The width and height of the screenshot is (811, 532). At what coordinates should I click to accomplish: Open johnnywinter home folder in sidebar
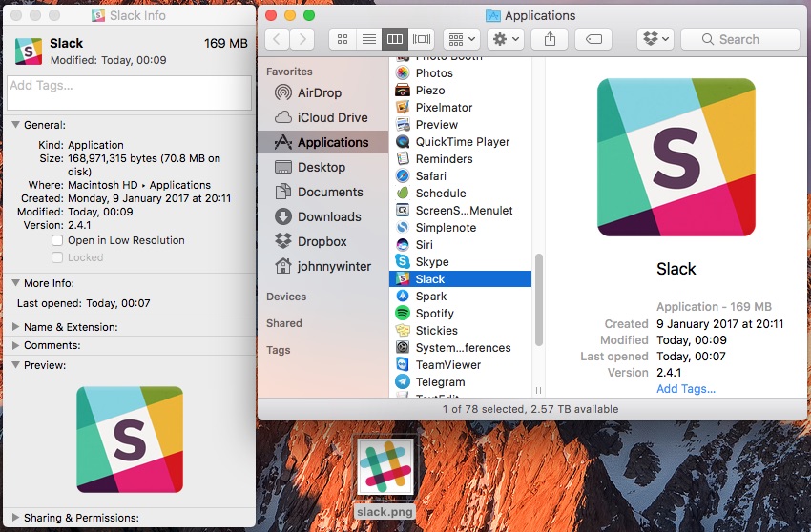click(x=322, y=267)
